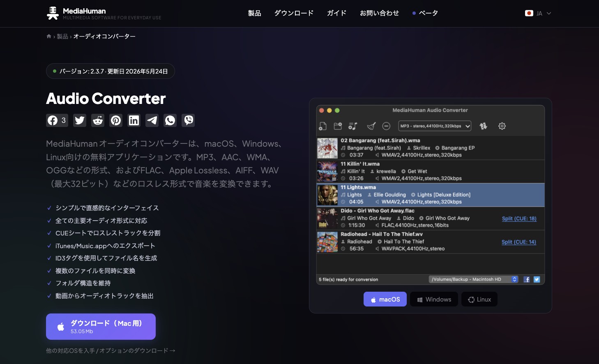
Task: Share on LinkedIn
Action: coord(134,120)
